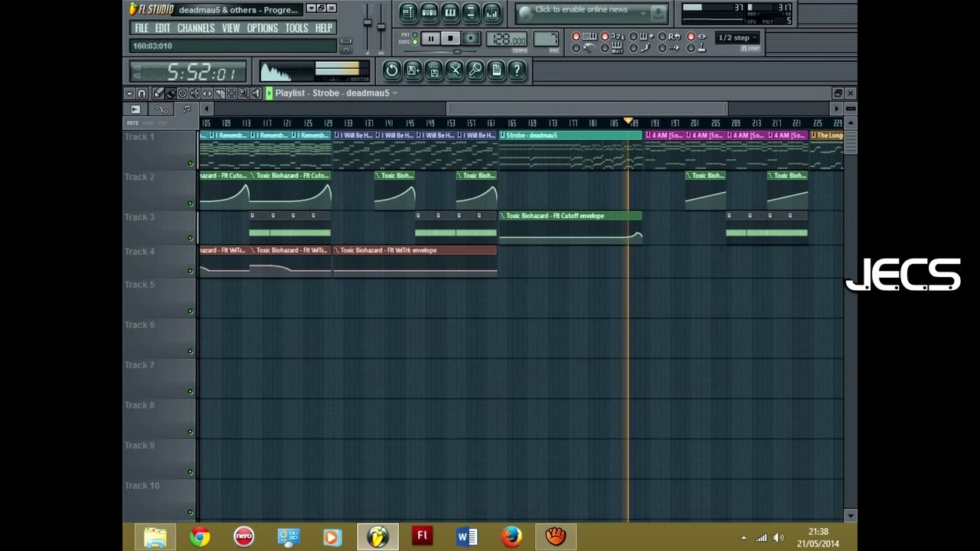Viewport: 980px width, 551px height.
Task: Open the 1/2 step snap dropdown
Action: tap(737, 37)
